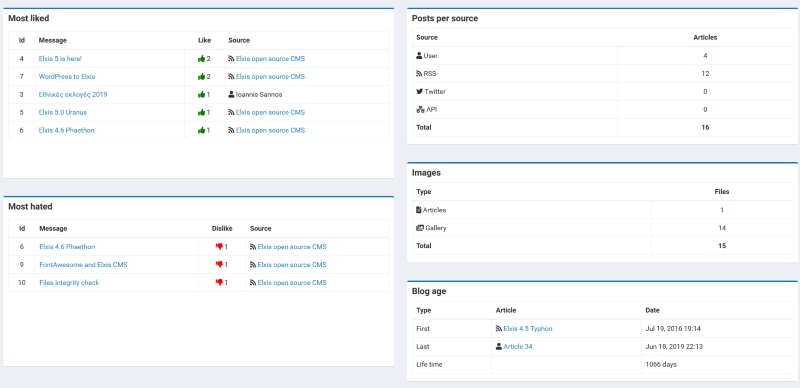Click user icon beside Ioannis Sannos

click(x=231, y=94)
